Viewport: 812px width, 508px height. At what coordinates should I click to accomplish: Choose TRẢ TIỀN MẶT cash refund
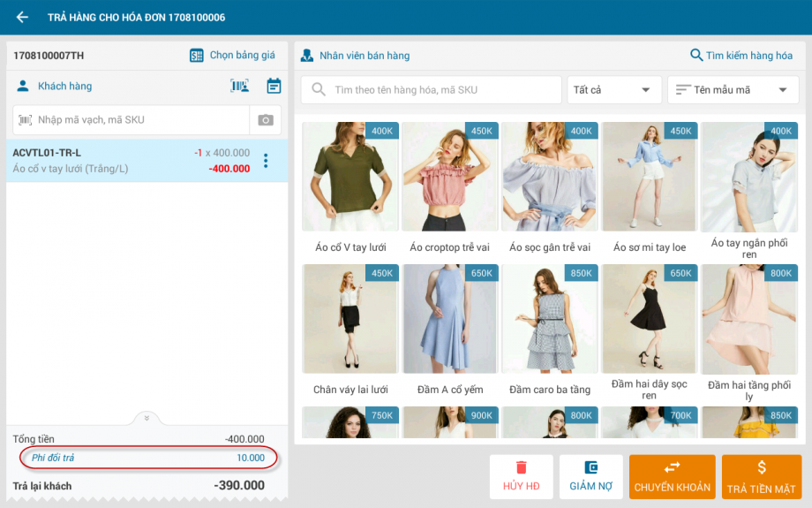pyautogui.click(x=761, y=477)
